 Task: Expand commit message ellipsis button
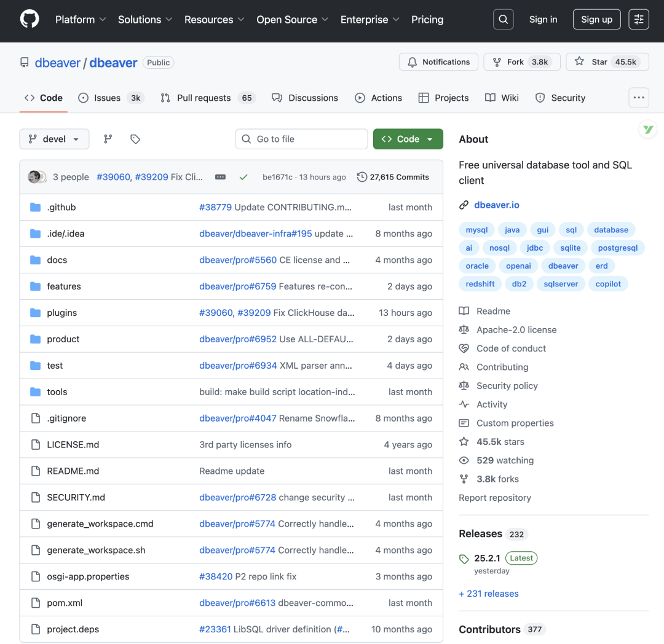point(220,177)
